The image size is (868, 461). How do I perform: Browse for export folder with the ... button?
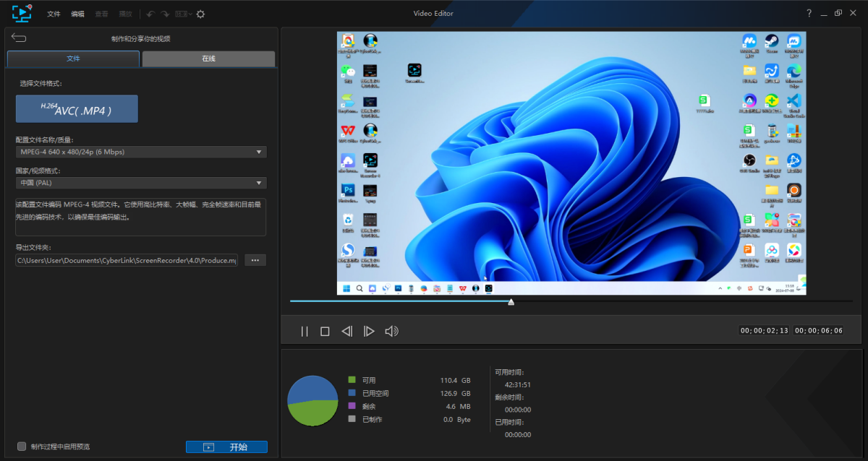coord(255,260)
